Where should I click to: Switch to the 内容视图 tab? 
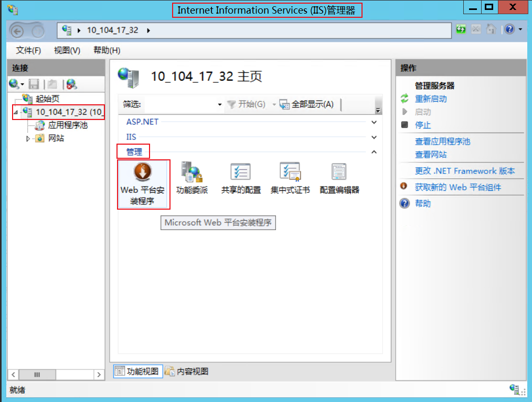[187, 372]
